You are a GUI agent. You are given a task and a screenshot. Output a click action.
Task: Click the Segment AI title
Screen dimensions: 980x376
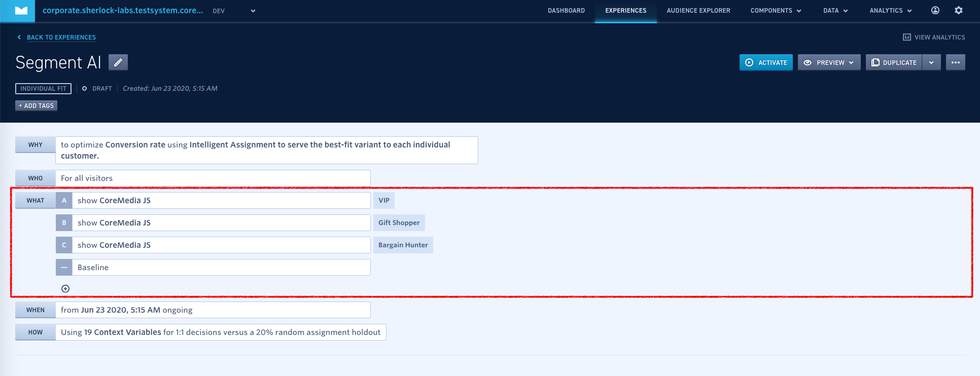pyautogui.click(x=58, y=62)
